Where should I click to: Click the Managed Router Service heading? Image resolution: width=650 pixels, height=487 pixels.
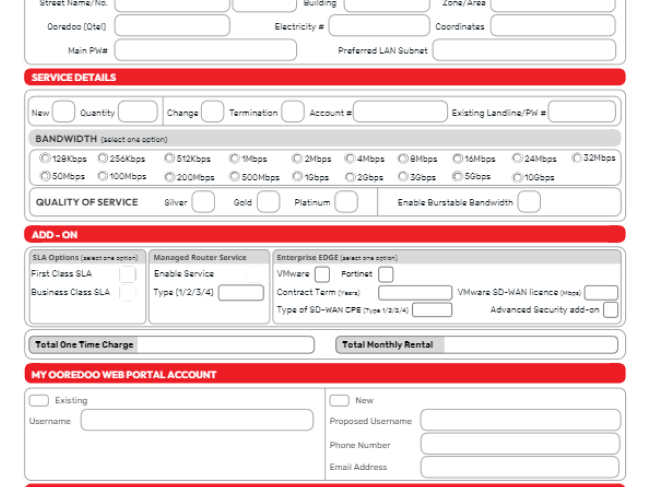200,258
